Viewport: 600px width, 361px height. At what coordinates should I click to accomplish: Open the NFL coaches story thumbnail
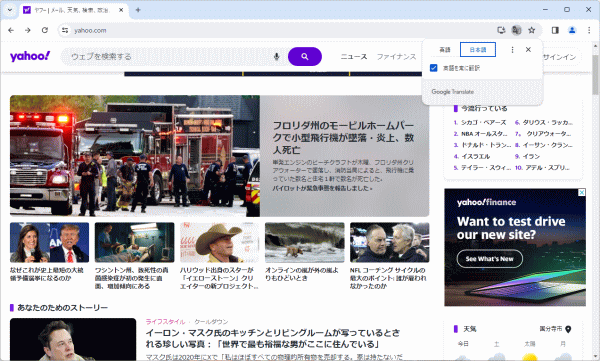(x=390, y=242)
